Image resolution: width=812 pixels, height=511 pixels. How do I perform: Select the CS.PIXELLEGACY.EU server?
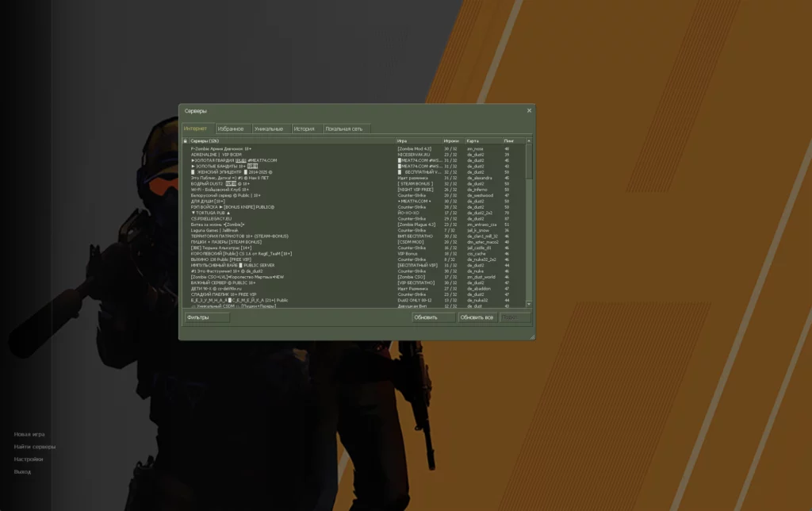(x=354, y=219)
